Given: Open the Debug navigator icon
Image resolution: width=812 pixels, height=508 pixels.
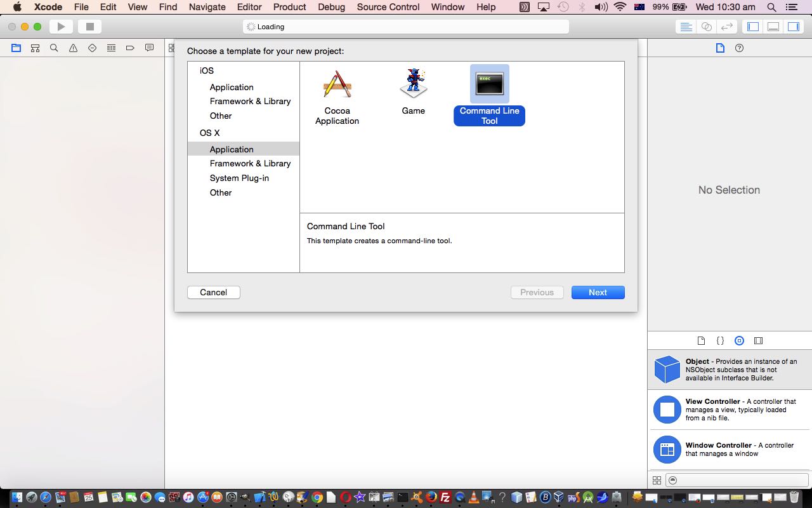Looking at the screenshot, I should tap(111, 48).
